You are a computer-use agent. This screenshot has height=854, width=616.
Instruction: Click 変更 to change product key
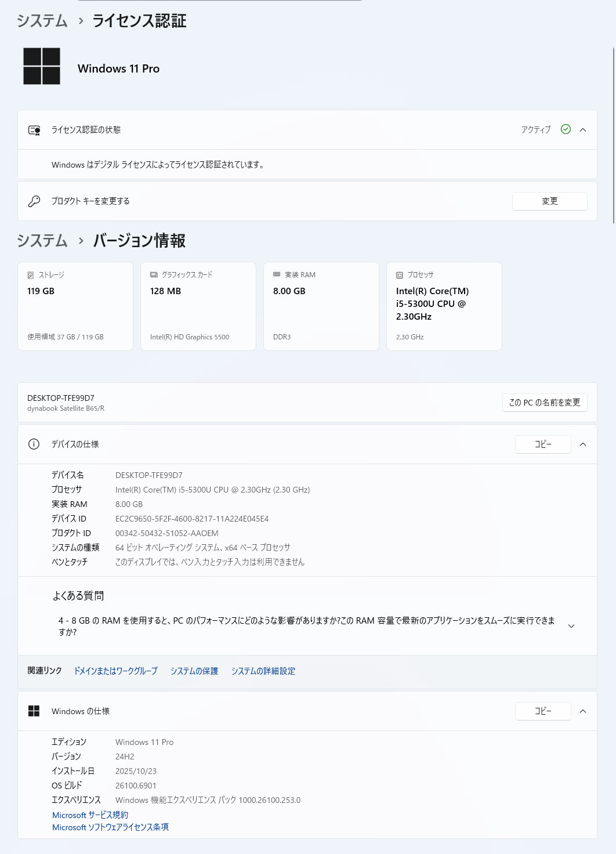pyautogui.click(x=549, y=201)
